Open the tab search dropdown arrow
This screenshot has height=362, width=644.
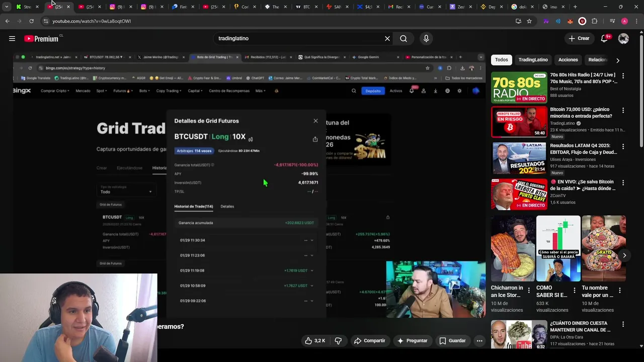coord(7,7)
